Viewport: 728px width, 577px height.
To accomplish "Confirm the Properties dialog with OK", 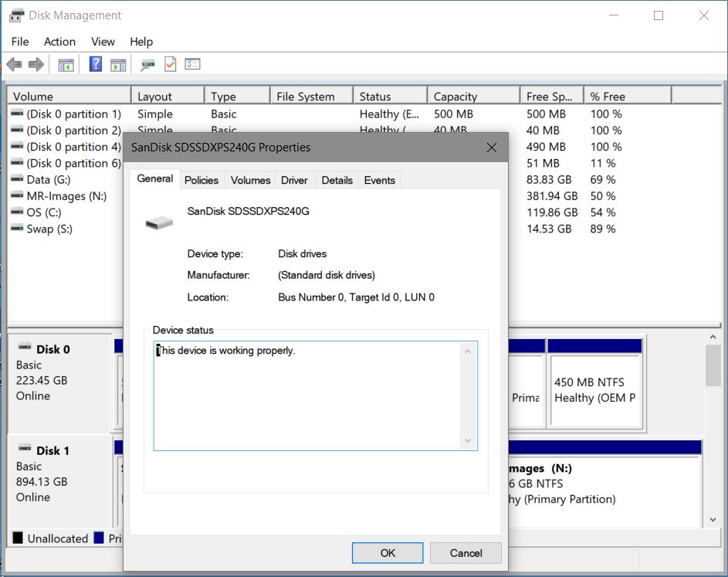I will click(x=388, y=553).
